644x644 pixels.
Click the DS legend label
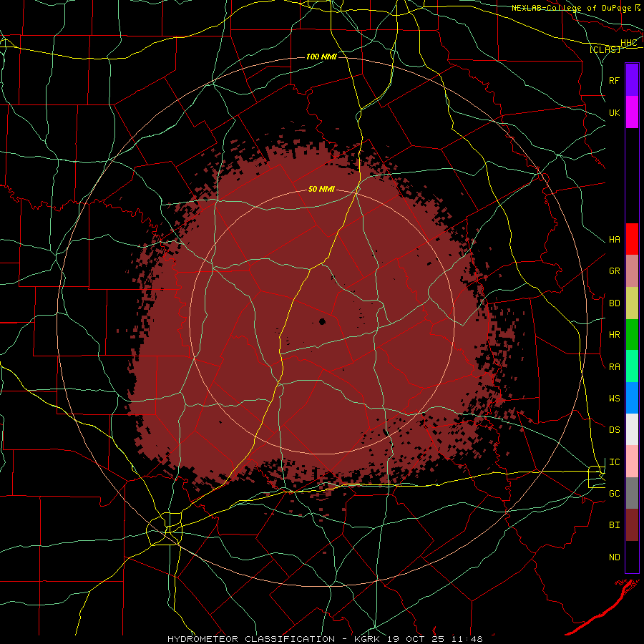[x=614, y=429]
